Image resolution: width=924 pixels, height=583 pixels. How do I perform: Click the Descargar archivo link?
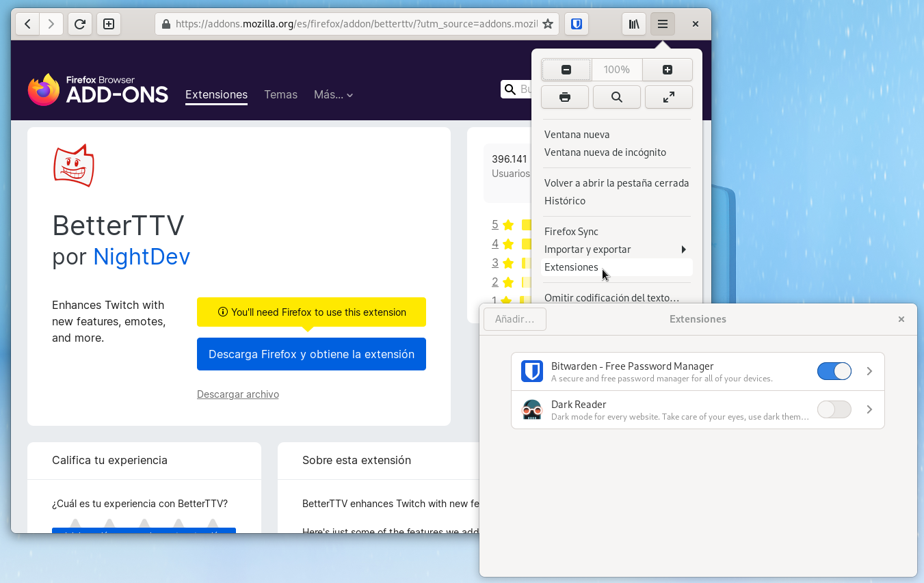[x=237, y=394]
